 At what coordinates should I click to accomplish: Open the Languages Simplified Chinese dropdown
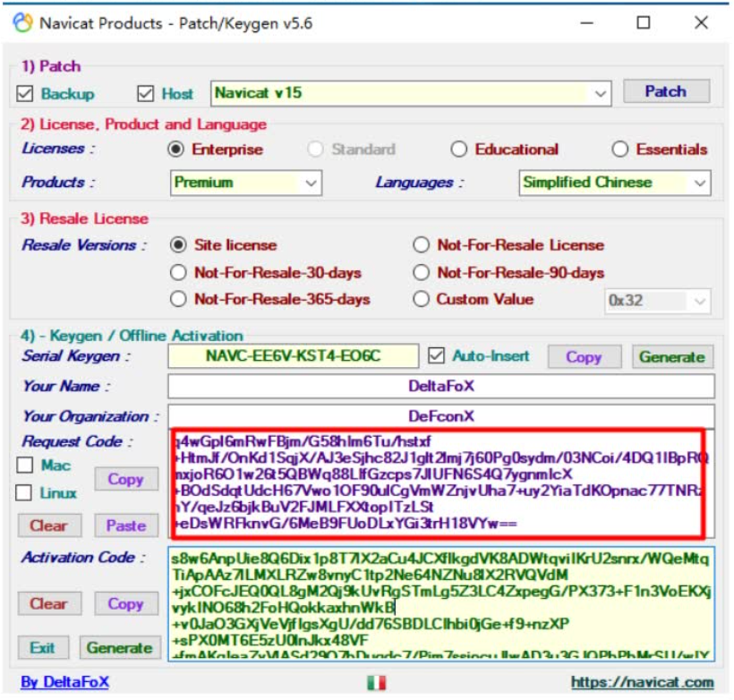(x=700, y=183)
